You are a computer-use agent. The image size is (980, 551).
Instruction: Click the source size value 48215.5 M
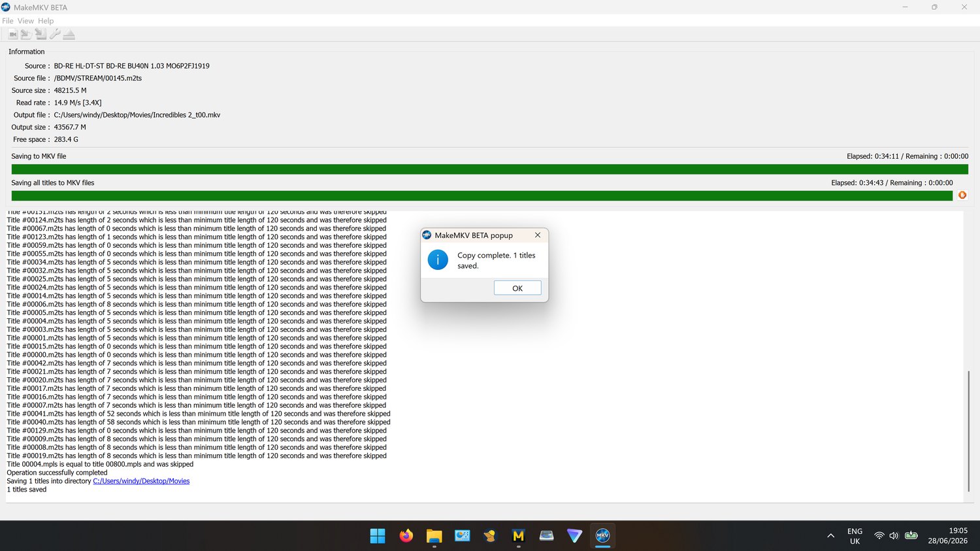click(x=70, y=91)
